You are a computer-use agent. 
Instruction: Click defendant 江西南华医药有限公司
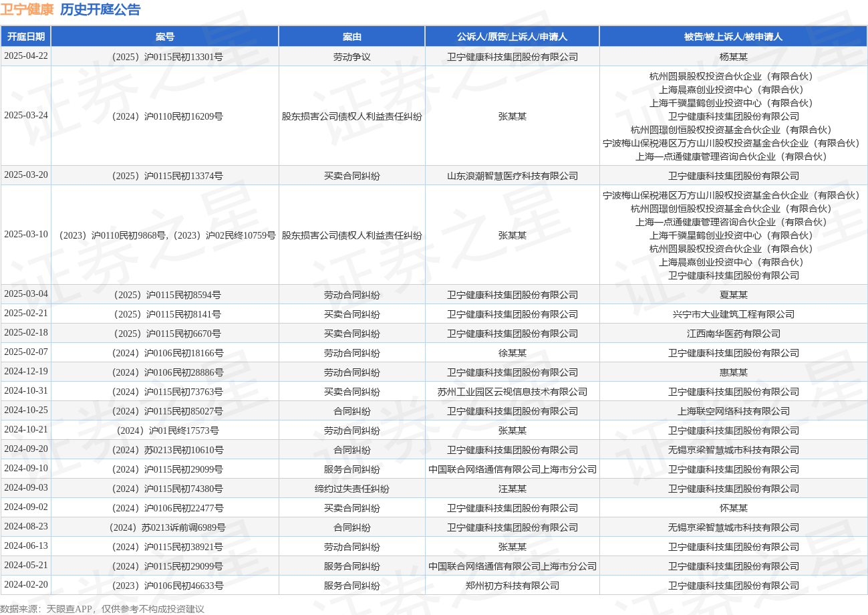click(x=733, y=334)
